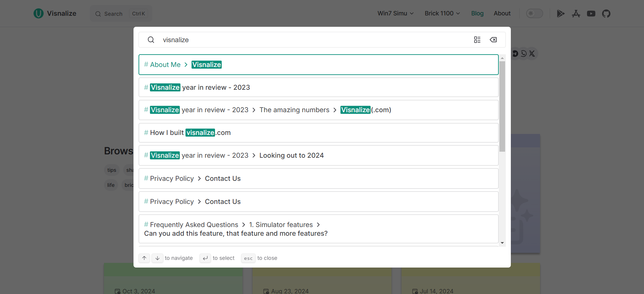Click the magnifier icon in search modal
644x294 pixels.
151,40
